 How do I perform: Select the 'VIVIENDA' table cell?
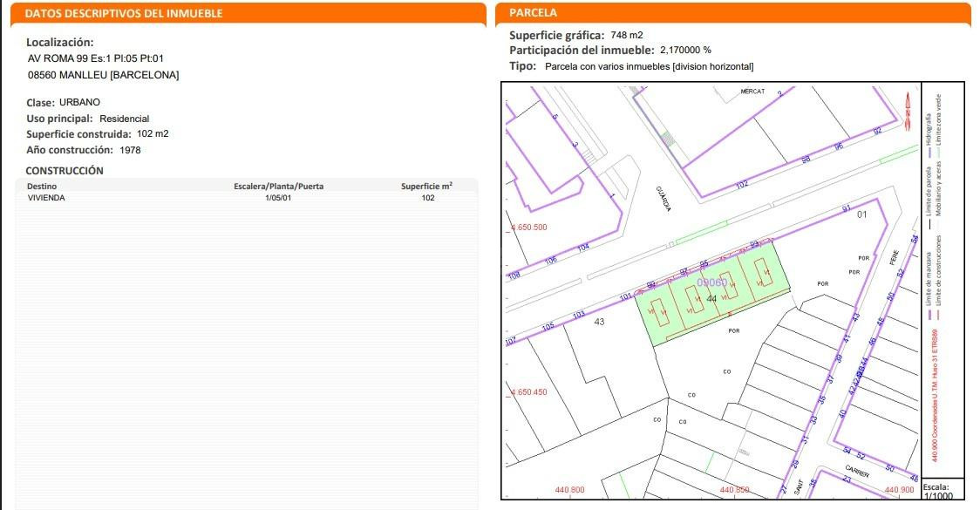(46, 198)
